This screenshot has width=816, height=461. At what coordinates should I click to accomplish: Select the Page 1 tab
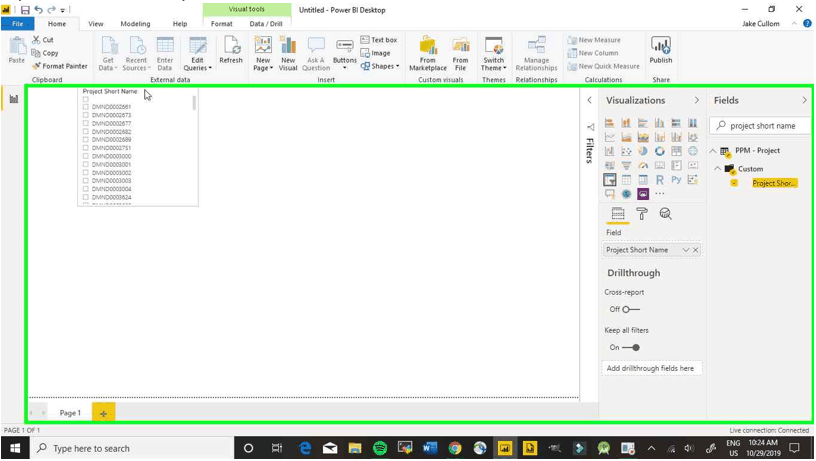tap(70, 413)
